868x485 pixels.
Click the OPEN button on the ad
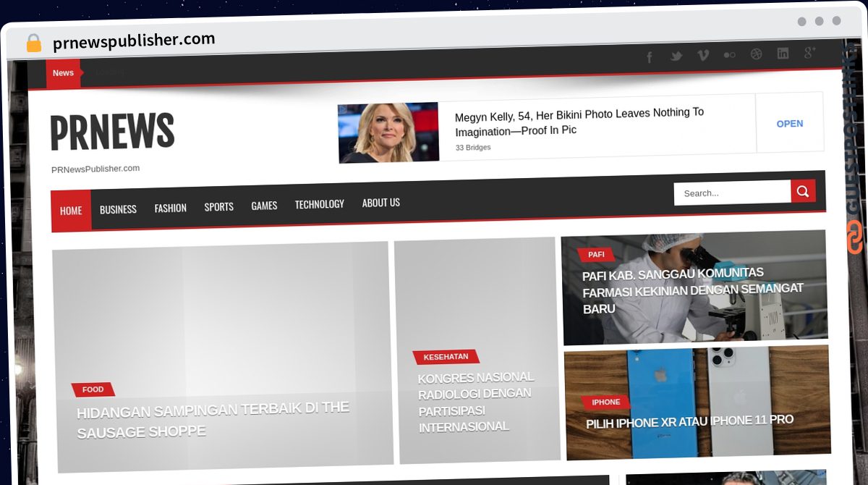[x=789, y=124]
